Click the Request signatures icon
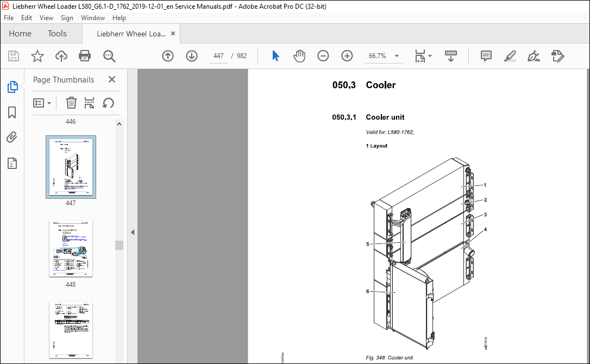Image resolution: width=590 pixels, height=364 pixels. click(x=557, y=56)
